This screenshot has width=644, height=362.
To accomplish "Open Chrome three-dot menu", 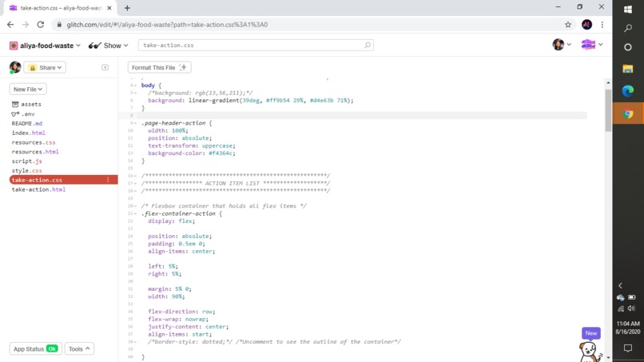I will 602,25.
